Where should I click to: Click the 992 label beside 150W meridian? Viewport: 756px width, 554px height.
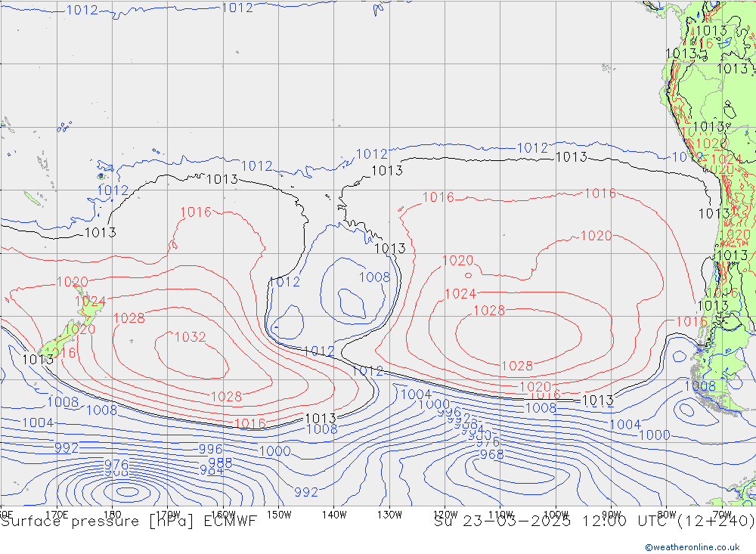click(x=306, y=492)
